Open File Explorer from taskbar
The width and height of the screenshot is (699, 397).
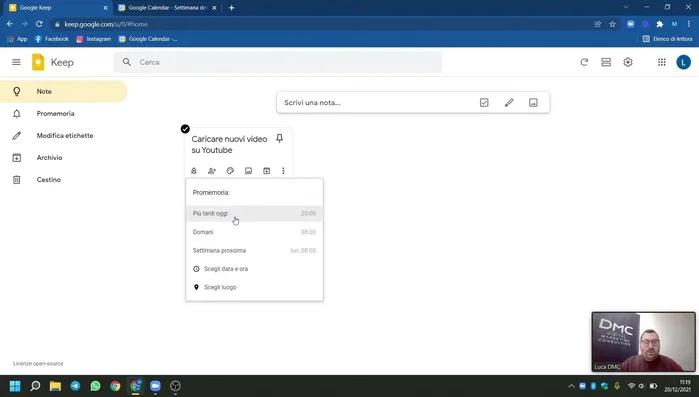(x=55, y=386)
